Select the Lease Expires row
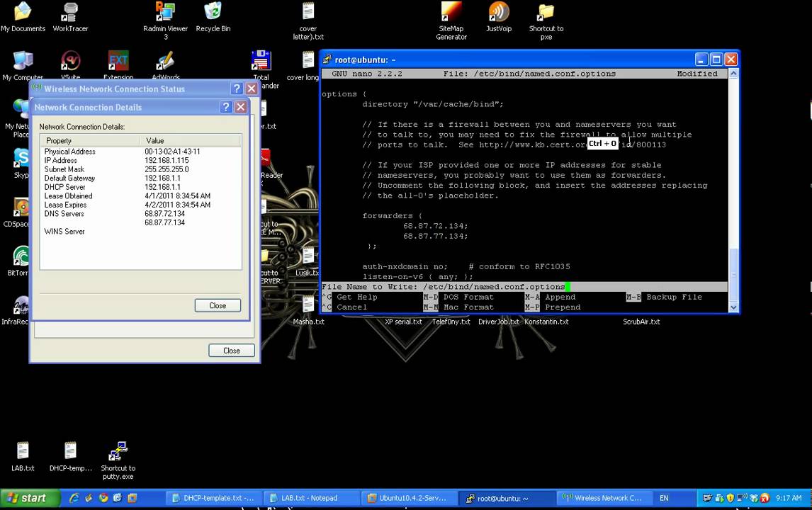The width and height of the screenshot is (812, 510). pyautogui.click(x=140, y=205)
